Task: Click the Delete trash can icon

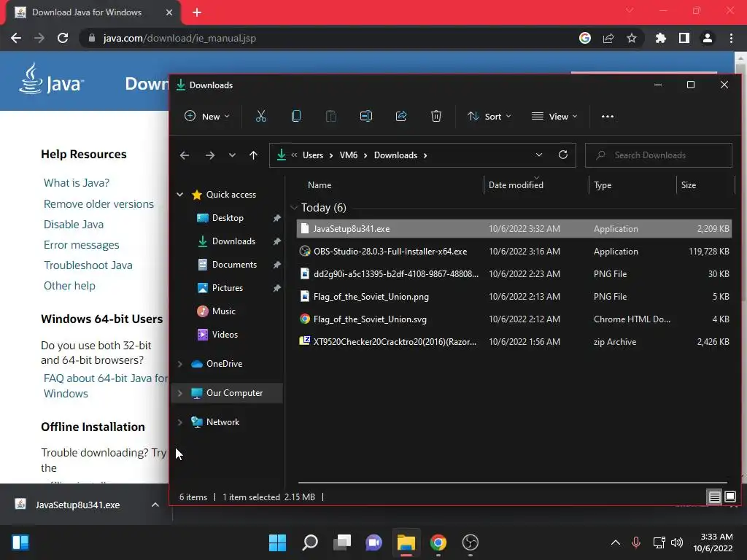Action: tap(436, 116)
